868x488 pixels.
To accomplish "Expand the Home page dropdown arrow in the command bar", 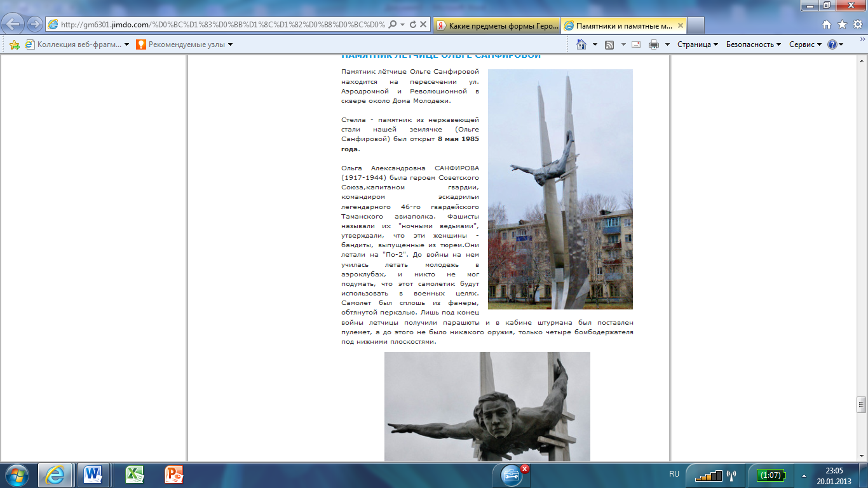I will coord(595,44).
